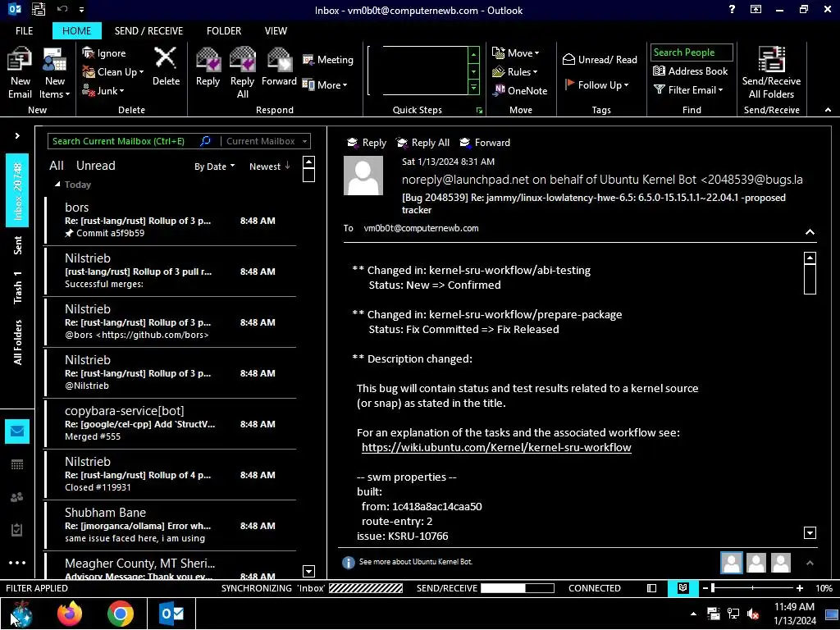Screen dimensions: 840x630
Task: Show more navigation options (three dots)
Action: [x=17, y=563]
